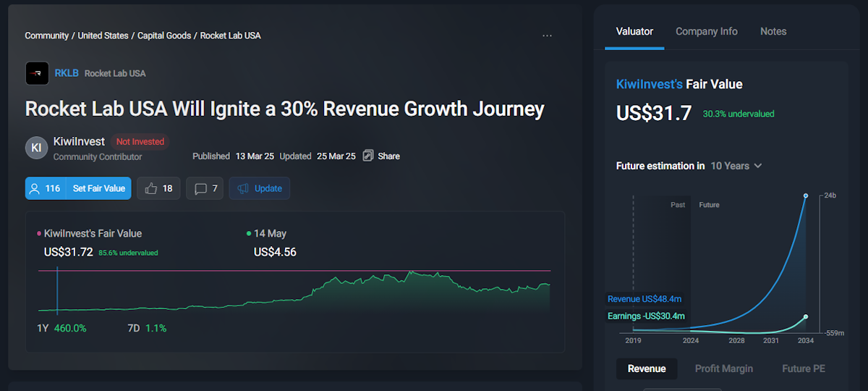The image size is (868, 391).
Task: Open the three-dot more options menu
Action: pyautogui.click(x=547, y=35)
